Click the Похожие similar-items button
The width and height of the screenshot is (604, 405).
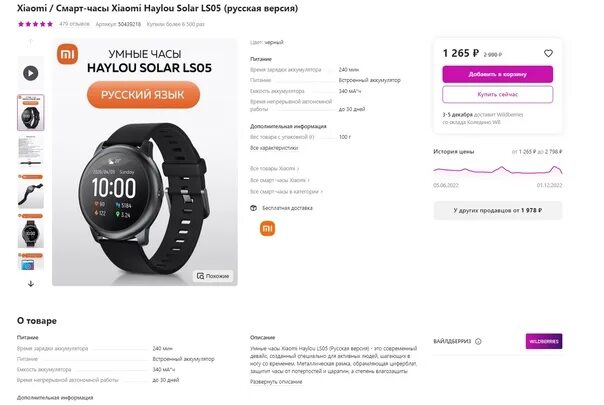[213, 276]
